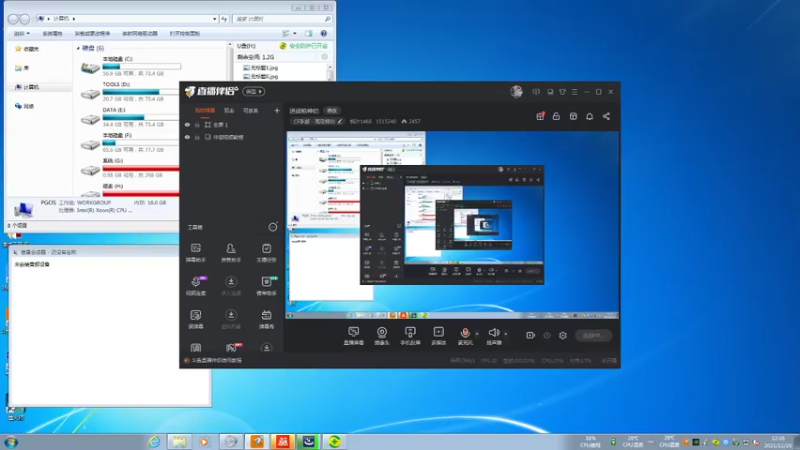This screenshot has width=800, height=450.
Task: Open the toolbox tool with the purple badge
Action: [196, 285]
